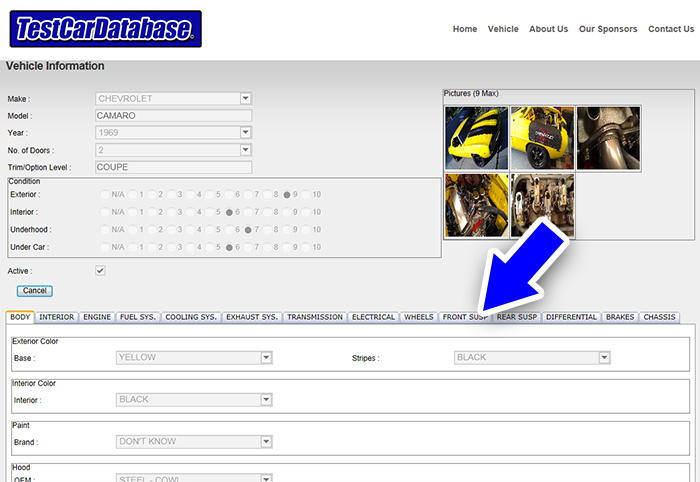The width and height of the screenshot is (700, 482).
Task: Go to the Vehicle nav link
Action: 503,29
